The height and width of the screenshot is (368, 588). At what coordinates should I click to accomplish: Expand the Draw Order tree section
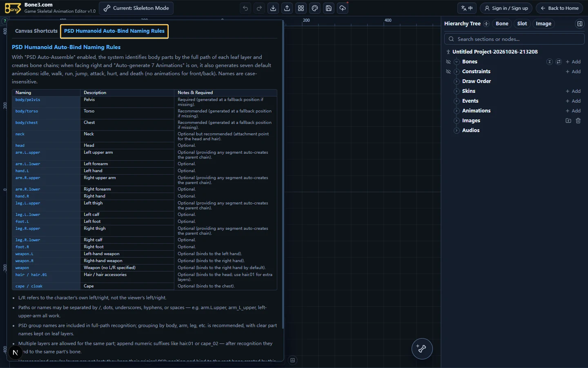(x=457, y=81)
